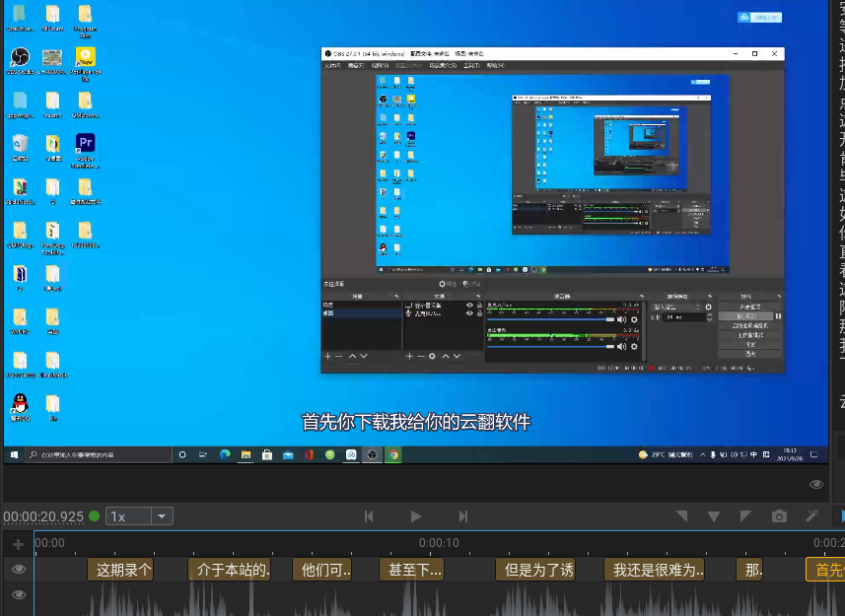
Task: Jump to previous subtitle with skip-back icon
Action: click(x=369, y=516)
